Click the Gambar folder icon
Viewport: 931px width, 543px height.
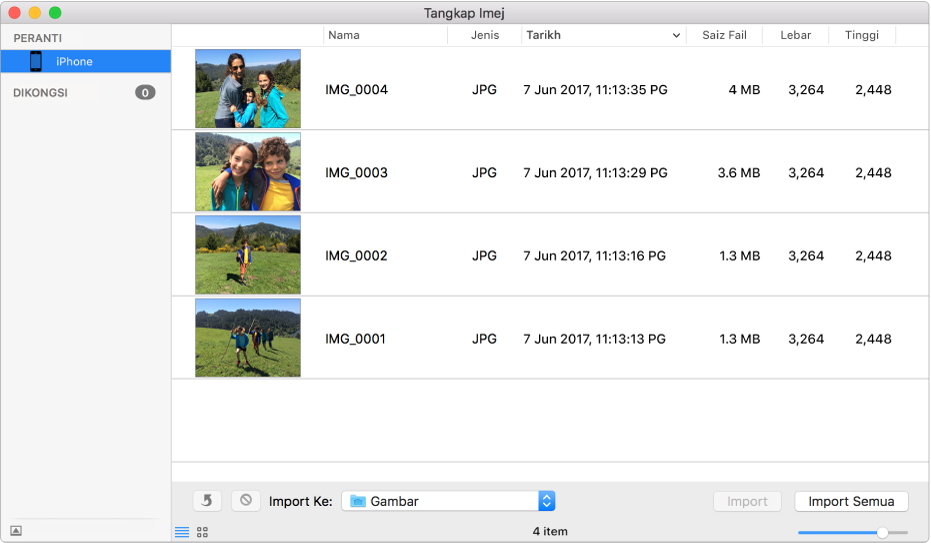click(358, 502)
